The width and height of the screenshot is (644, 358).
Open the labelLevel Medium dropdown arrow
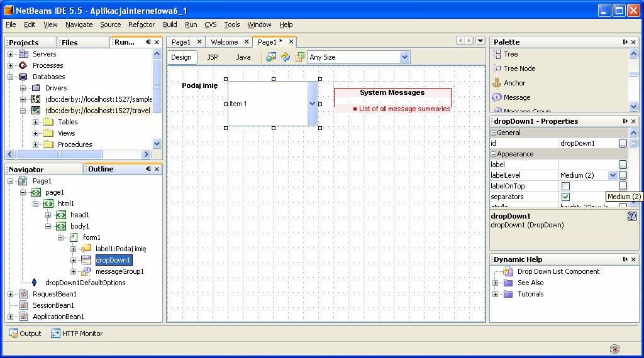(x=613, y=175)
